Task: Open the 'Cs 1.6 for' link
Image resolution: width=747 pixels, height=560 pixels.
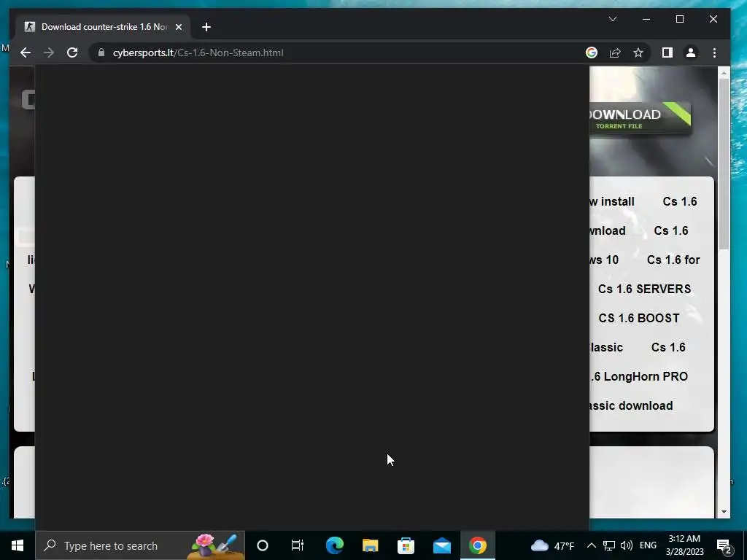Action: (x=673, y=260)
